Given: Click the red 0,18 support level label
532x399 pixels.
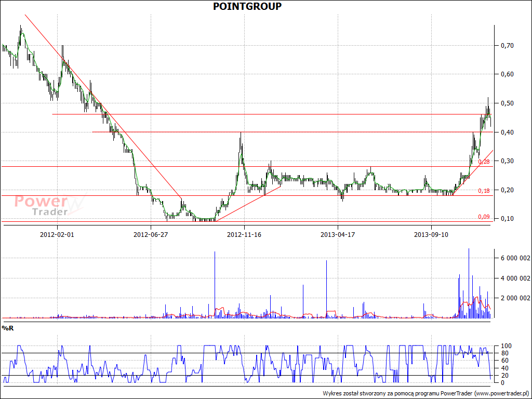Looking at the screenshot, I should (484, 191).
